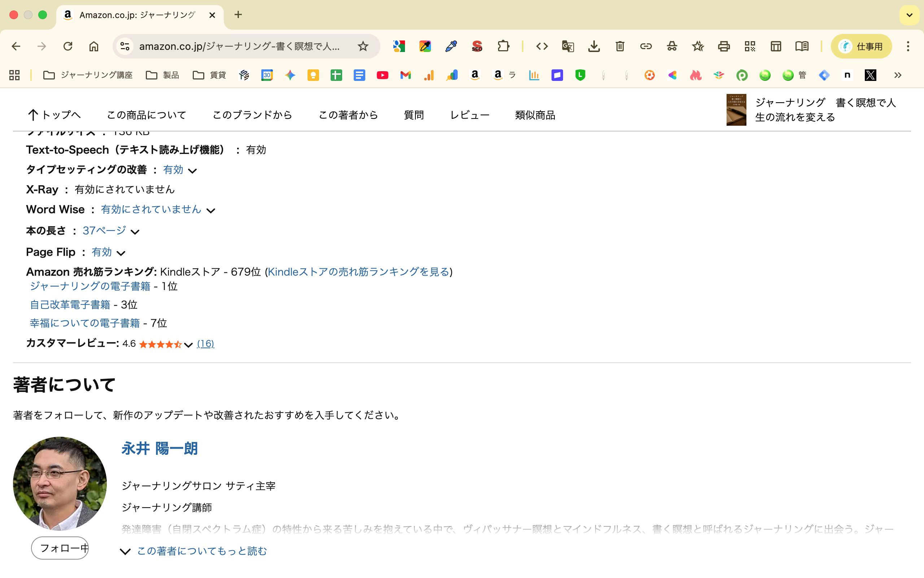Open the Google Docs bookmark
The image size is (924, 578).
click(x=359, y=75)
